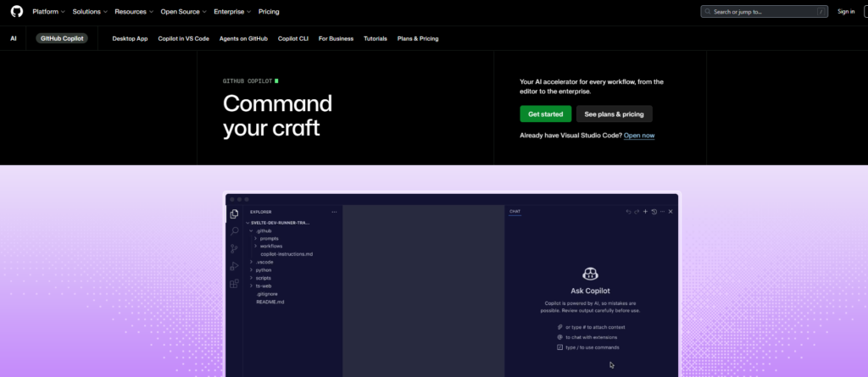Click See plans & pricing button
The width and height of the screenshot is (868, 377).
click(615, 114)
